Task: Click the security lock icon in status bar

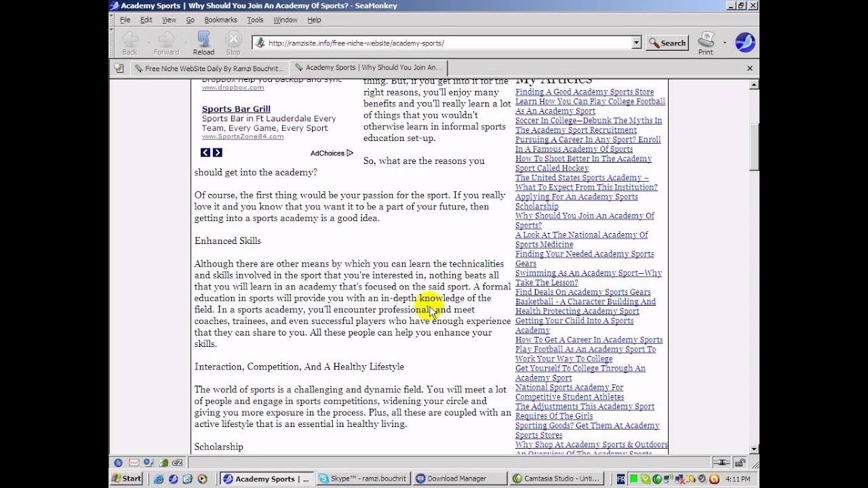Action: pyautogui.click(x=740, y=463)
